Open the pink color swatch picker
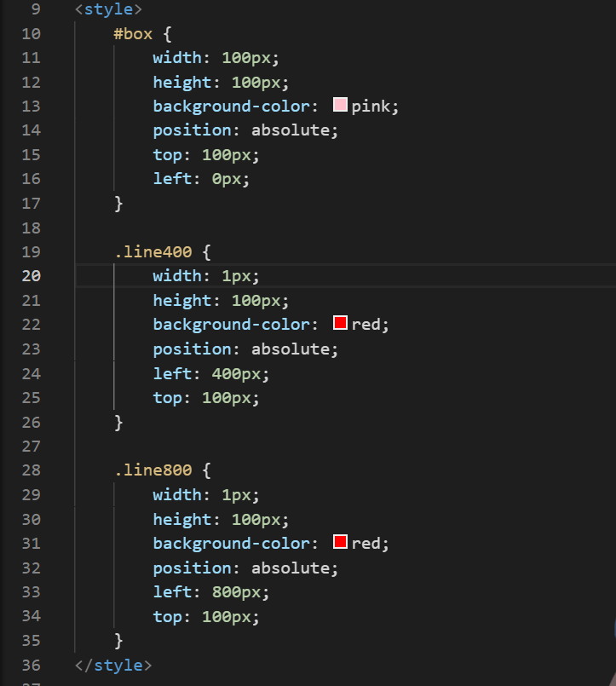Image resolution: width=616 pixels, height=686 pixels. tap(340, 105)
